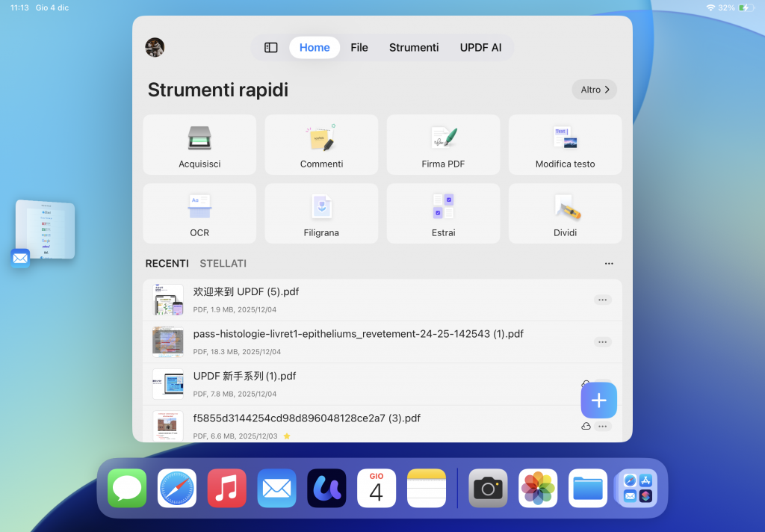Switch to the File tab

359,47
